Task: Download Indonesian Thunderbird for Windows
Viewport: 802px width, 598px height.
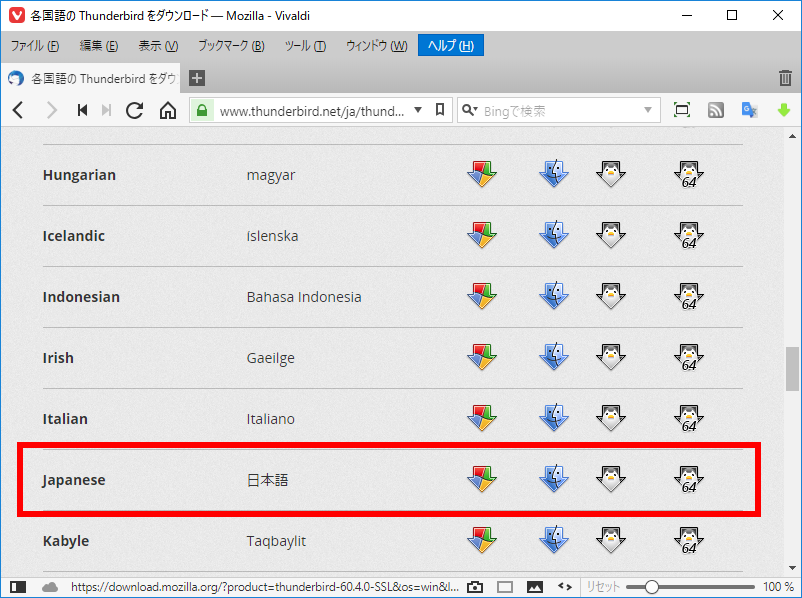Action: click(x=482, y=296)
